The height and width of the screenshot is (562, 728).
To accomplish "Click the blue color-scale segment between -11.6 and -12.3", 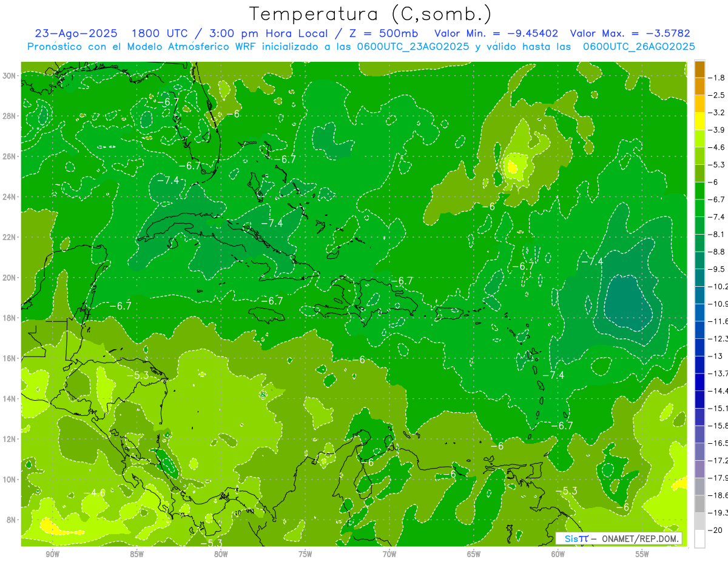I will click(x=699, y=330).
